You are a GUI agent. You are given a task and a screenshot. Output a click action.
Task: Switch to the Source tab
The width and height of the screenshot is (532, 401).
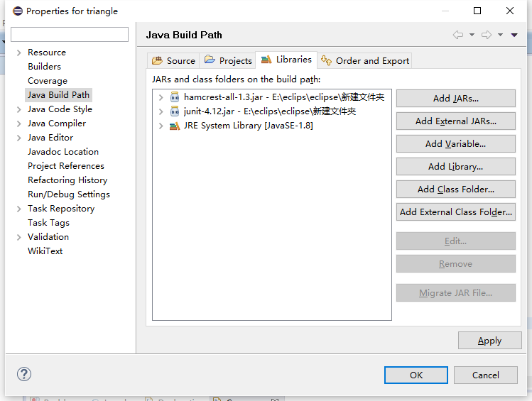pos(173,60)
